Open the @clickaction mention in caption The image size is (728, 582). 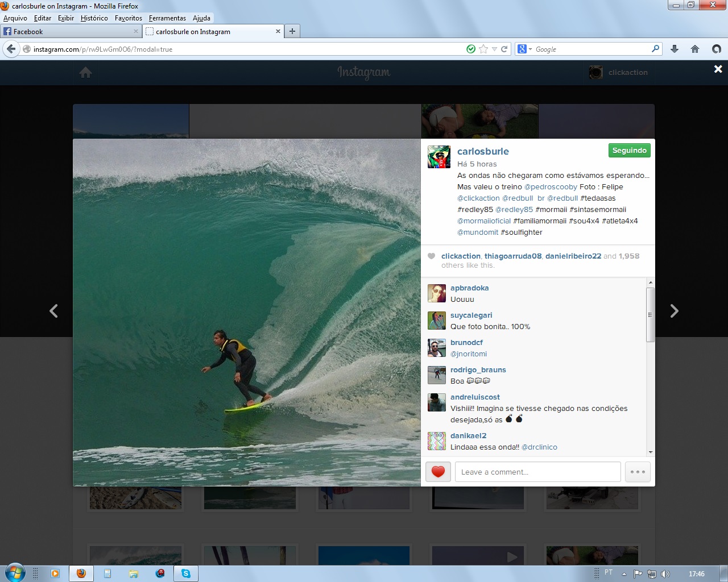pos(478,198)
